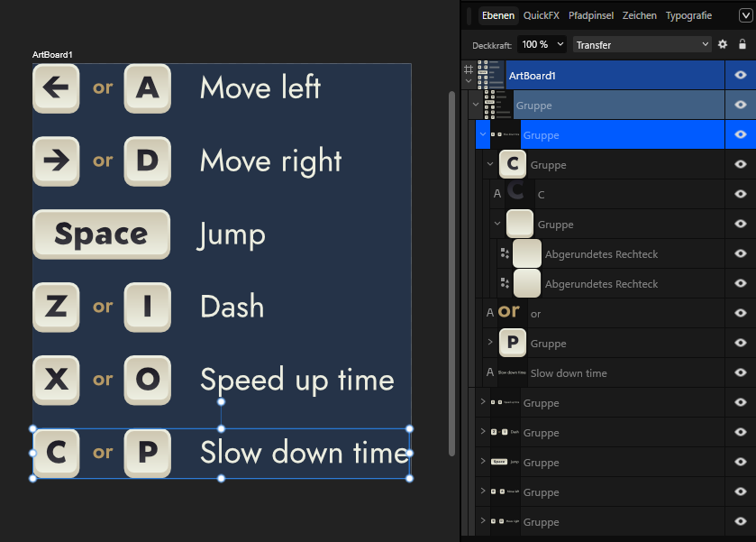This screenshot has width=756, height=542.
Task: Hide the selected blue Gruppe layer
Action: [x=741, y=134]
